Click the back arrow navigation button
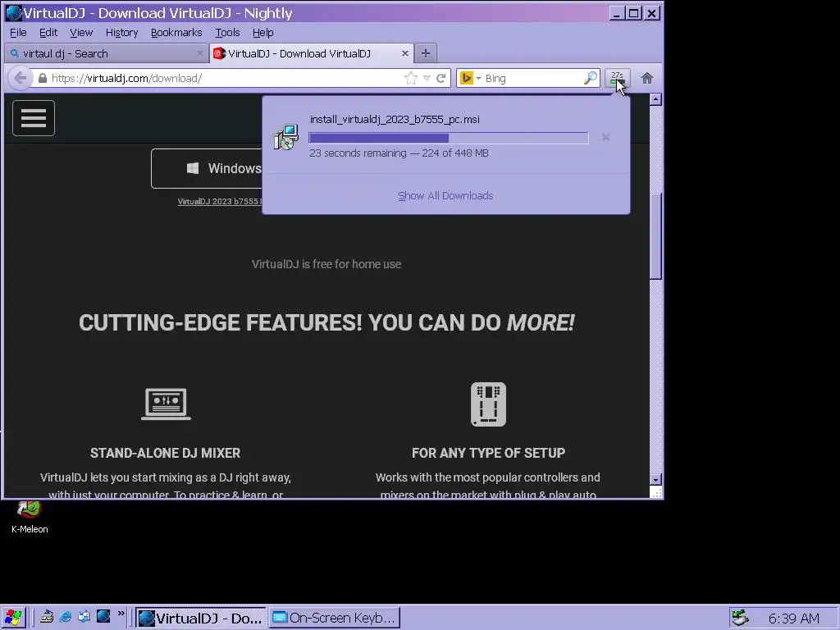 pos(20,78)
